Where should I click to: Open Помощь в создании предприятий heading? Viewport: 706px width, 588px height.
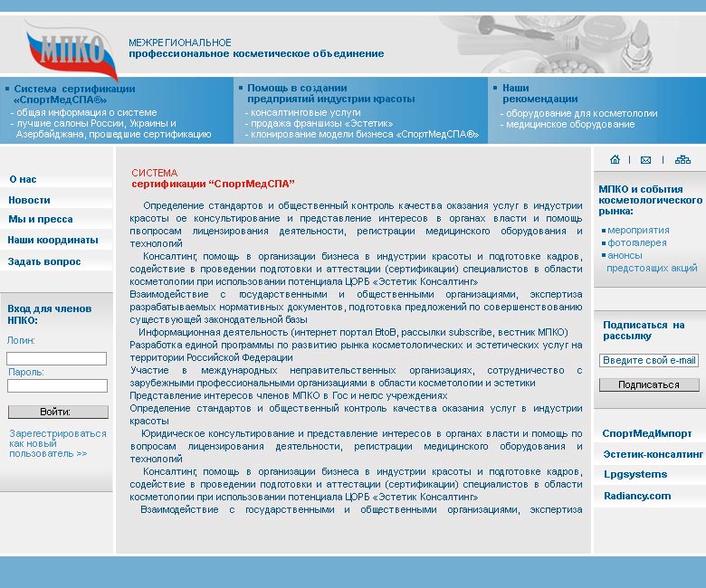331,93
